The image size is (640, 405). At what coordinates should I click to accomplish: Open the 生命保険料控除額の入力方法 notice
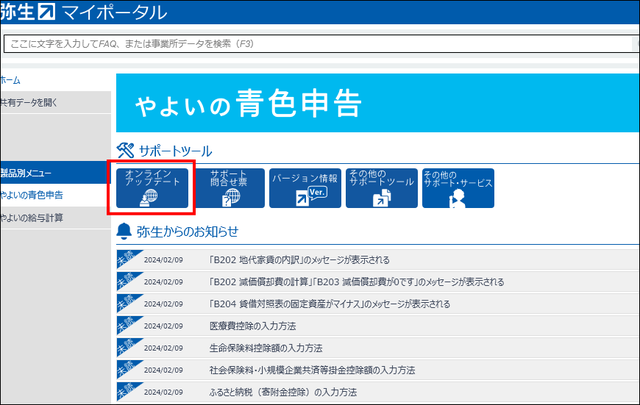[x=378, y=348]
